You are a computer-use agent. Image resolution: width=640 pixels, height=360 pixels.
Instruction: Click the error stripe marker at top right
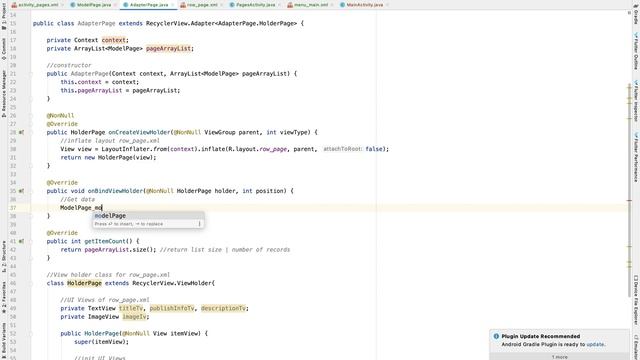click(x=629, y=13)
